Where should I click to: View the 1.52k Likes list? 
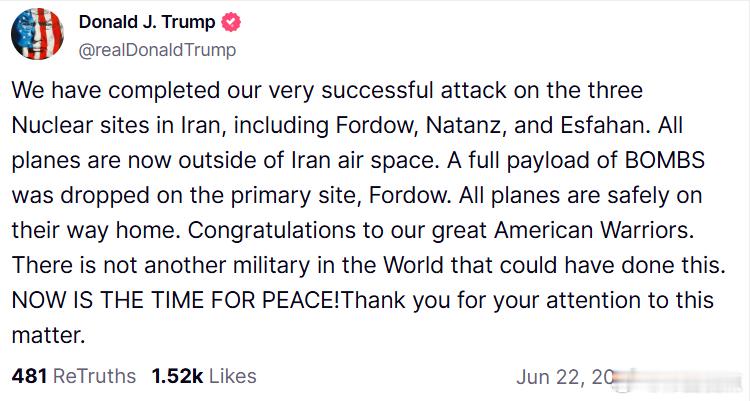(204, 376)
